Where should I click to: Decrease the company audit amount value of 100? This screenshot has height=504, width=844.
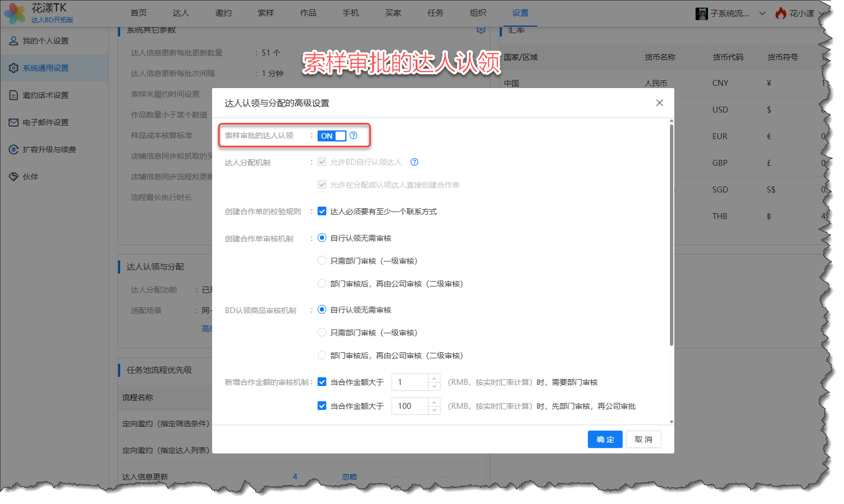pos(434,410)
